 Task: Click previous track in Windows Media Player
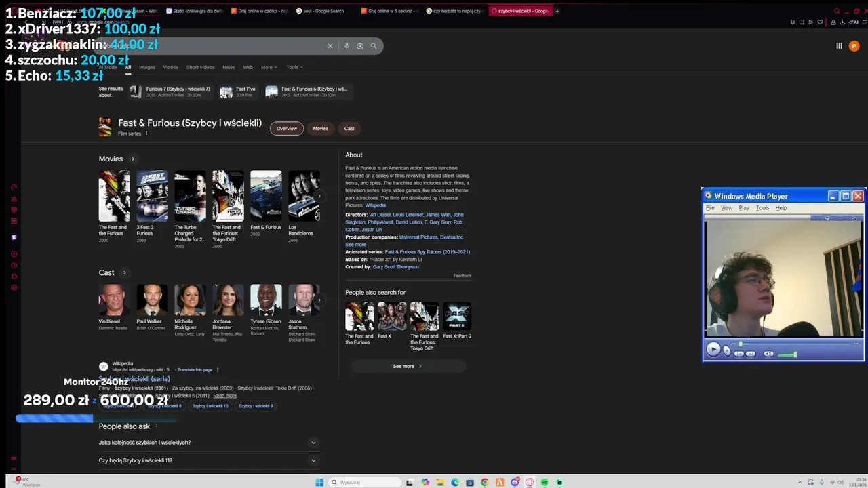click(x=740, y=353)
